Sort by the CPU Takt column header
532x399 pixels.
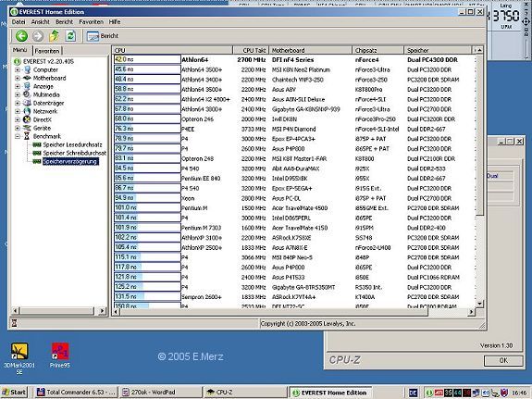pos(251,50)
